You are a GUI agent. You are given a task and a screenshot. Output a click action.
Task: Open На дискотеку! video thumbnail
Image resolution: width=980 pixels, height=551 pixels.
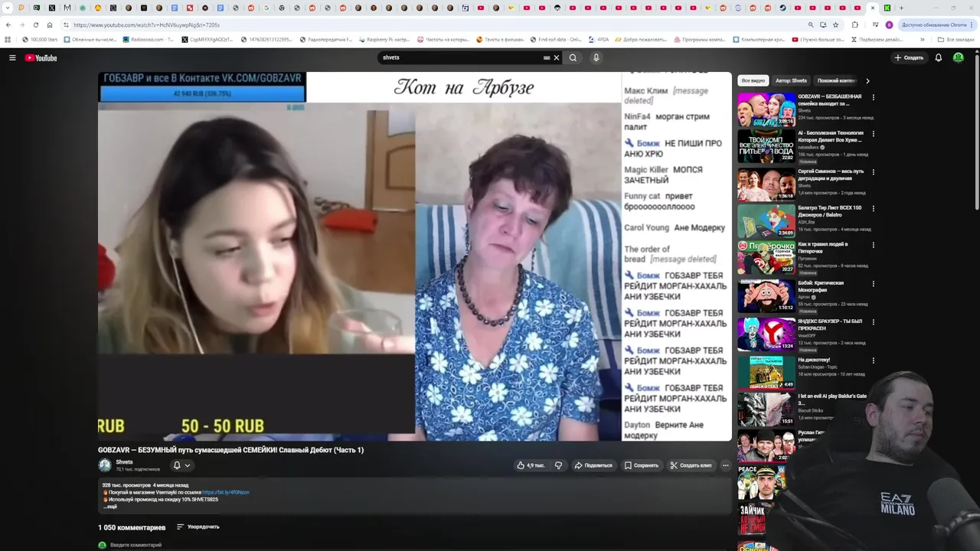pos(766,372)
